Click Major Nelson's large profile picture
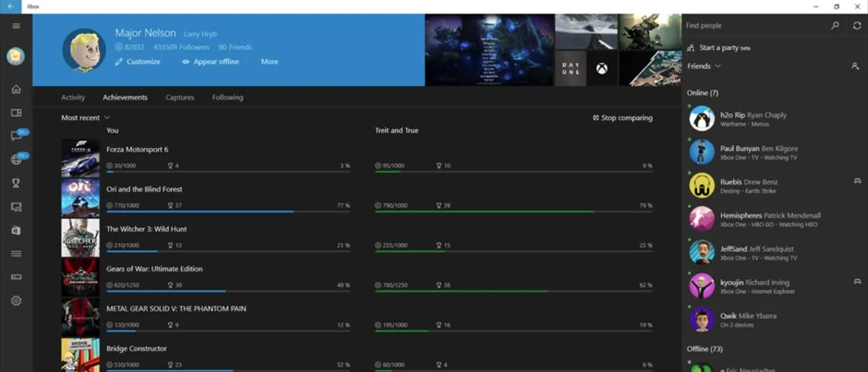The image size is (868, 372). (83, 50)
